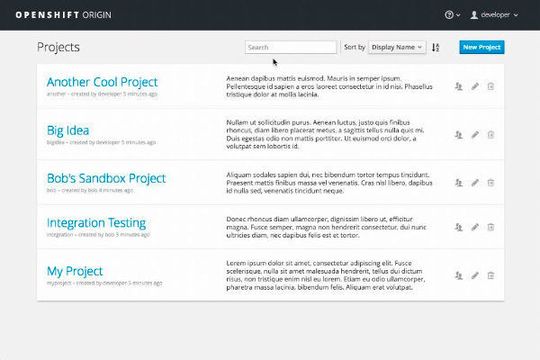The width and height of the screenshot is (540, 360).
Task: Delete Integration Testing with trash icon
Action: pyautogui.click(x=491, y=227)
